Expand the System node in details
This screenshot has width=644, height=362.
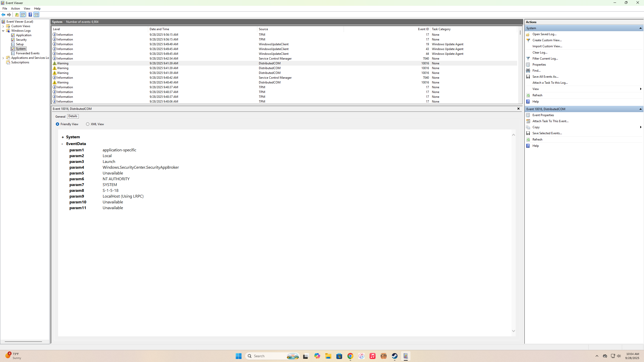click(x=63, y=137)
